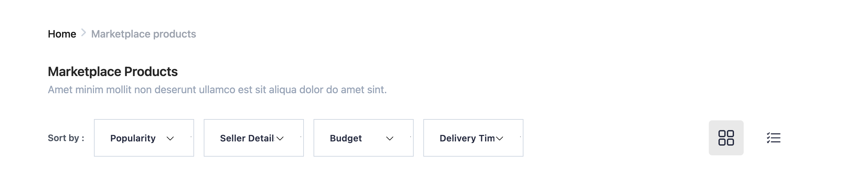Click the page description text
This screenshot has width=868, height=188.
click(x=218, y=89)
